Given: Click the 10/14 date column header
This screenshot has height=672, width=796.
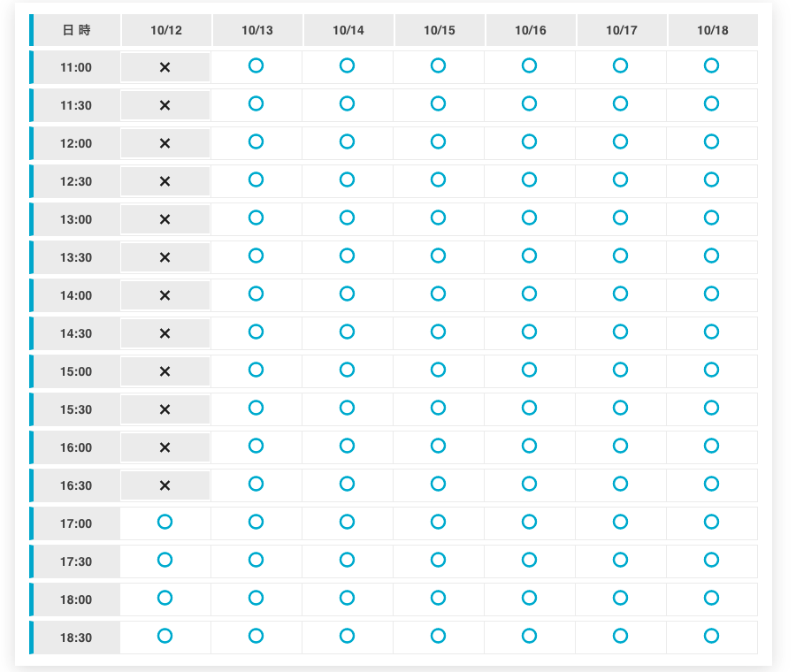Looking at the screenshot, I should 348,30.
